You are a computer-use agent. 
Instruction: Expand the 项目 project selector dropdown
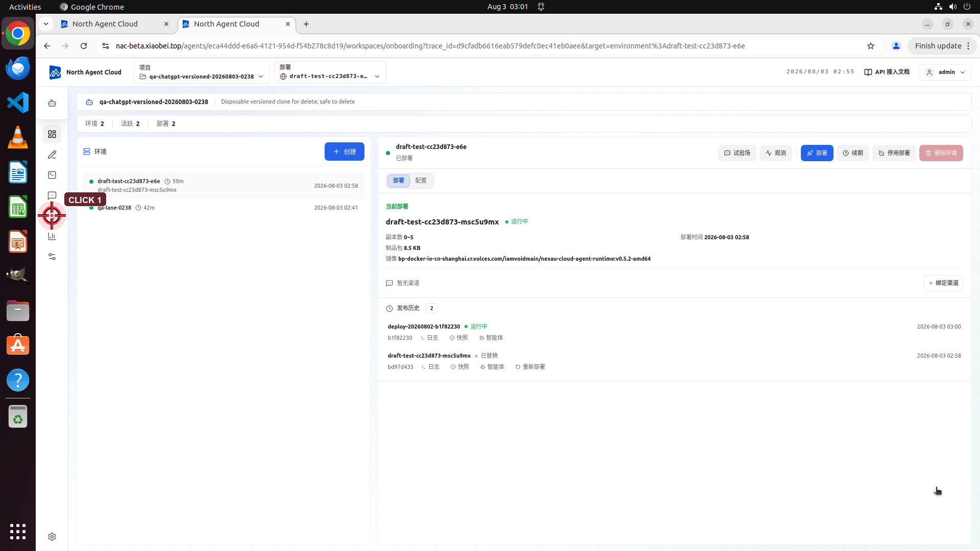click(x=202, y=72)
